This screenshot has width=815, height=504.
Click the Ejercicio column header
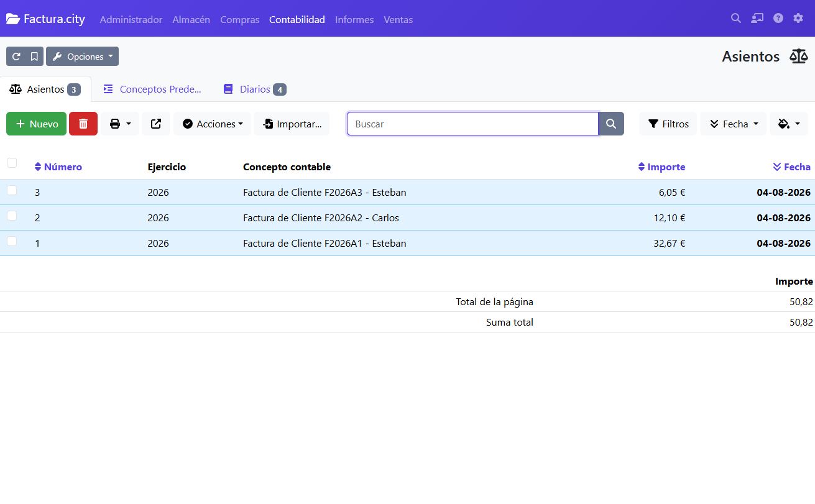click(167, 167)
